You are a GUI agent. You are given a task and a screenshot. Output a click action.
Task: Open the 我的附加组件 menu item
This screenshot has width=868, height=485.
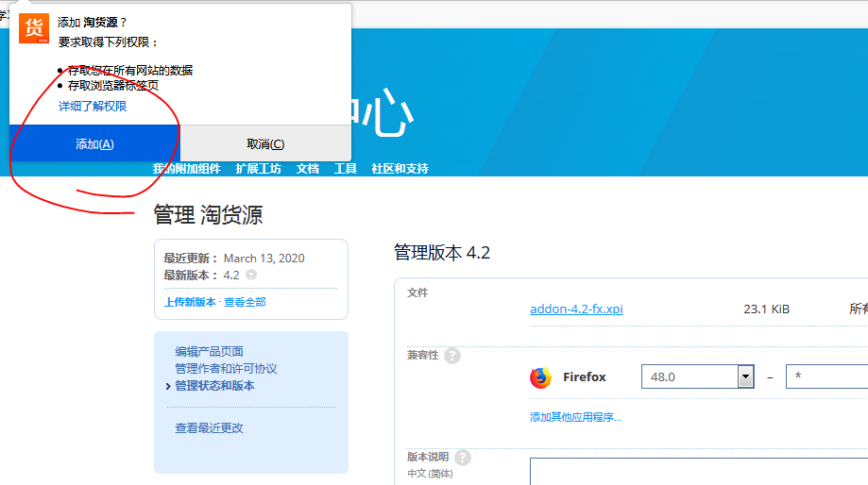187,169
